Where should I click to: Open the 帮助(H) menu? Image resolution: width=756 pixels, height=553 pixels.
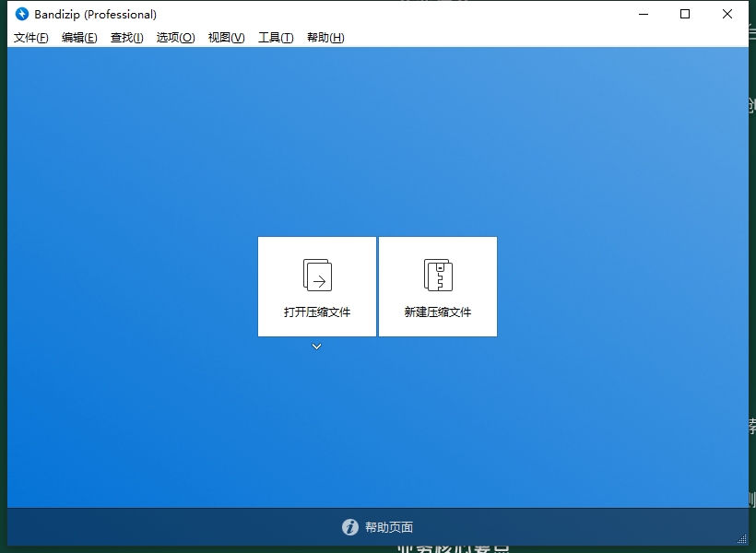(x=325, y=38)
